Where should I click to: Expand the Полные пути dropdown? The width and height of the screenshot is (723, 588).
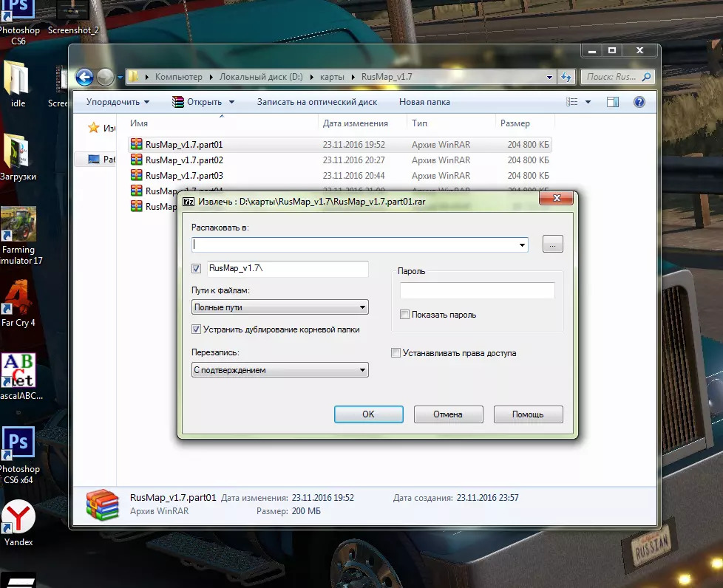pos(279,307)
